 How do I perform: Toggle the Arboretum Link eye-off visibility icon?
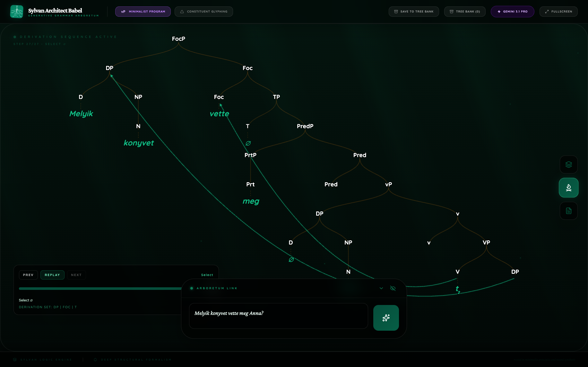393,288
